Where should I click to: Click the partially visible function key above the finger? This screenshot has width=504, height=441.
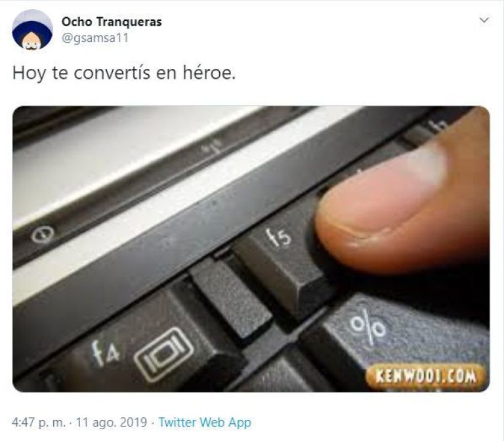pos(429,129)
